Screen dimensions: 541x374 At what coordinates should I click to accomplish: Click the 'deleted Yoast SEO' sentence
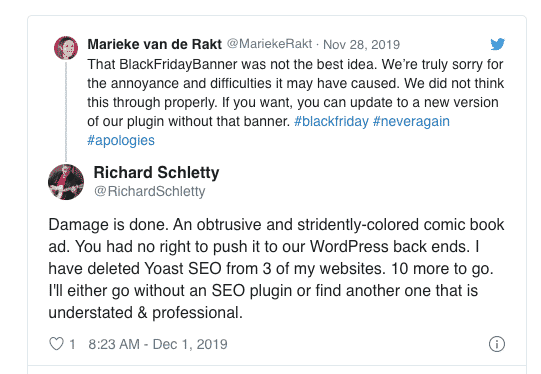[x=217, y=268]
